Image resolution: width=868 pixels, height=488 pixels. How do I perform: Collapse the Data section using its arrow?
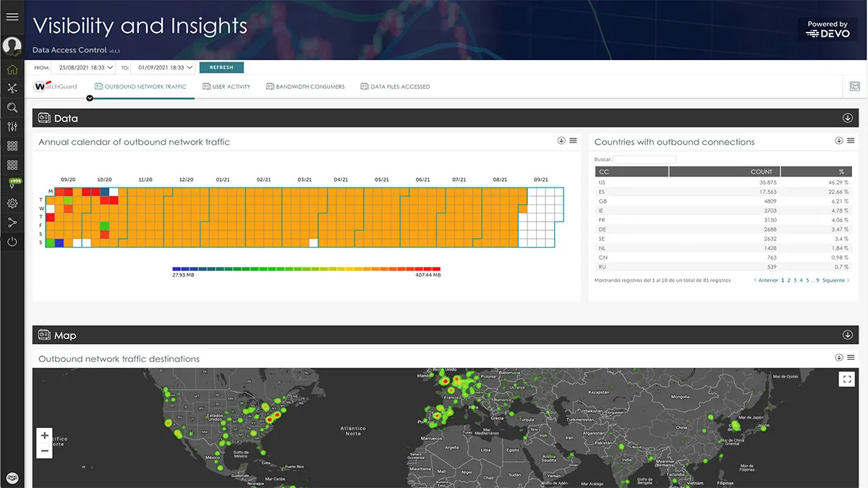(848, 118)
